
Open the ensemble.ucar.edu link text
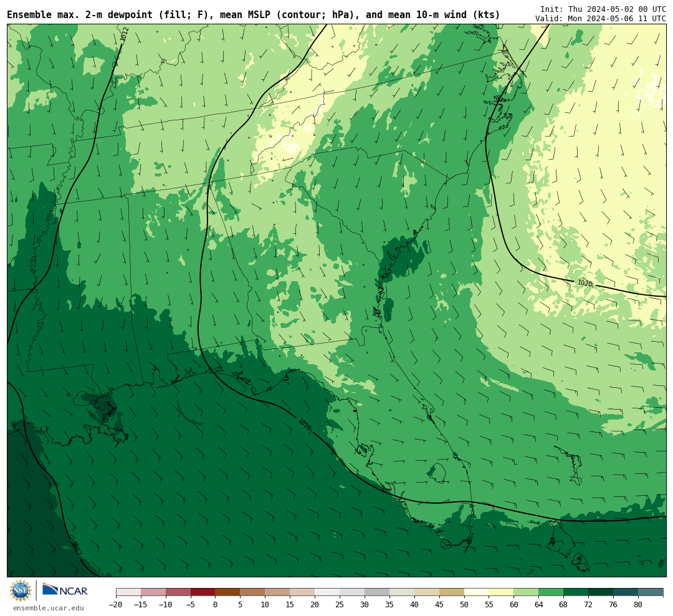click(49, 608)
